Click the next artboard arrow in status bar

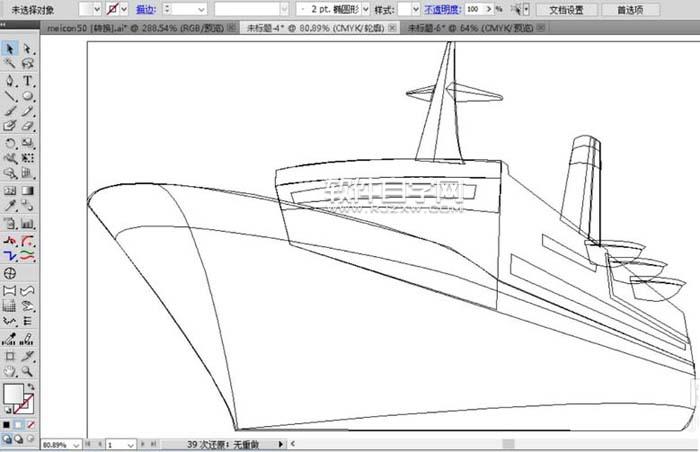click(143, 444)
